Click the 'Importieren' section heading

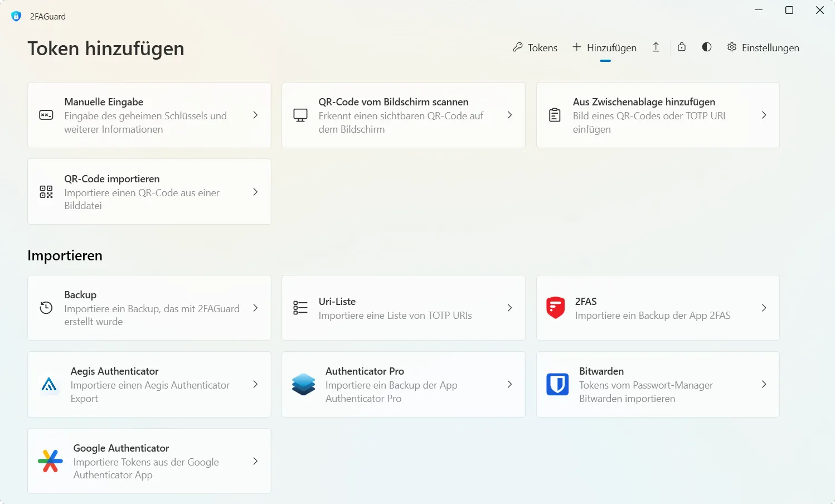coord(65,255)
